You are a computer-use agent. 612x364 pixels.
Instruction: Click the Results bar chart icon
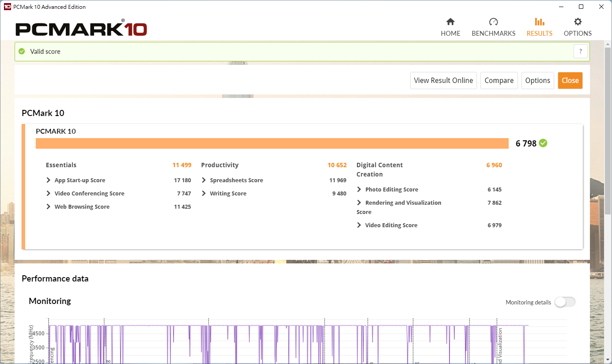point(539,22)
